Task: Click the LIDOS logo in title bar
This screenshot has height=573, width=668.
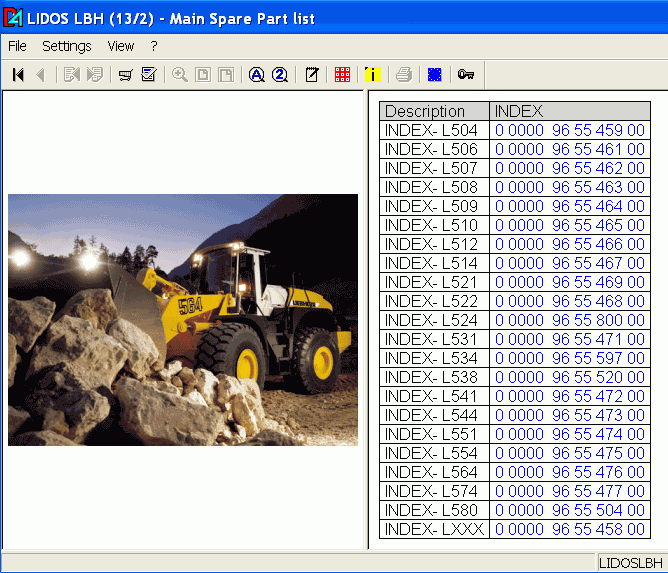Action: point(13,18)
